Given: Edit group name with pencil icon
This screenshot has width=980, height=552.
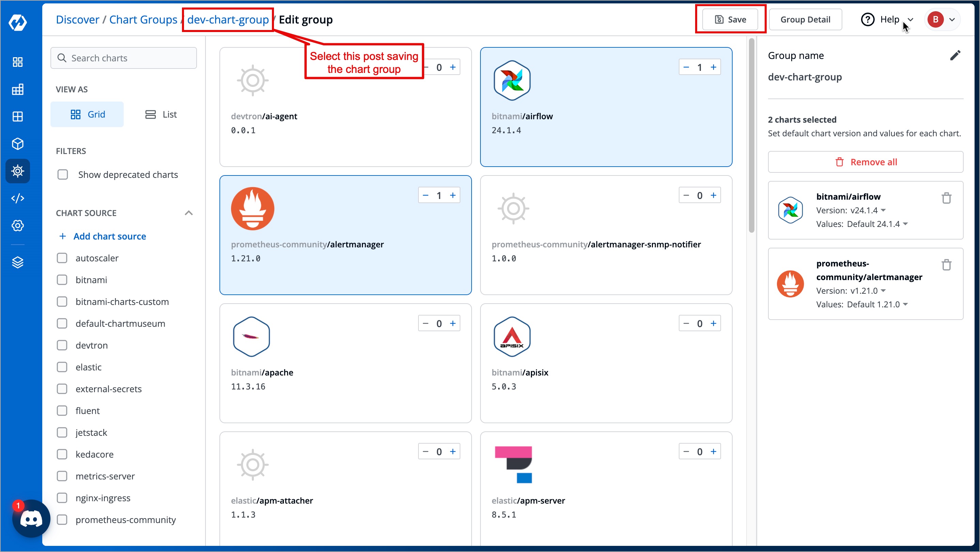Looking at the screenshot, I should (955, 56).
